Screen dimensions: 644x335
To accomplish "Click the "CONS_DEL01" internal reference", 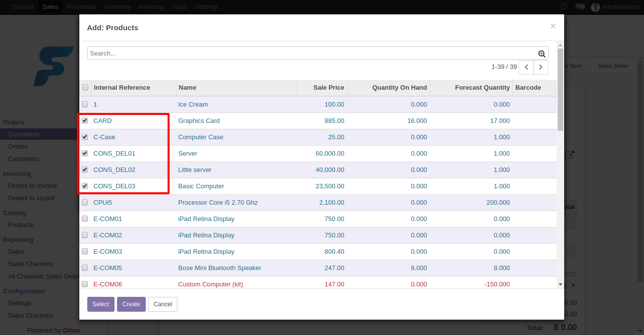I will point(115,154).
